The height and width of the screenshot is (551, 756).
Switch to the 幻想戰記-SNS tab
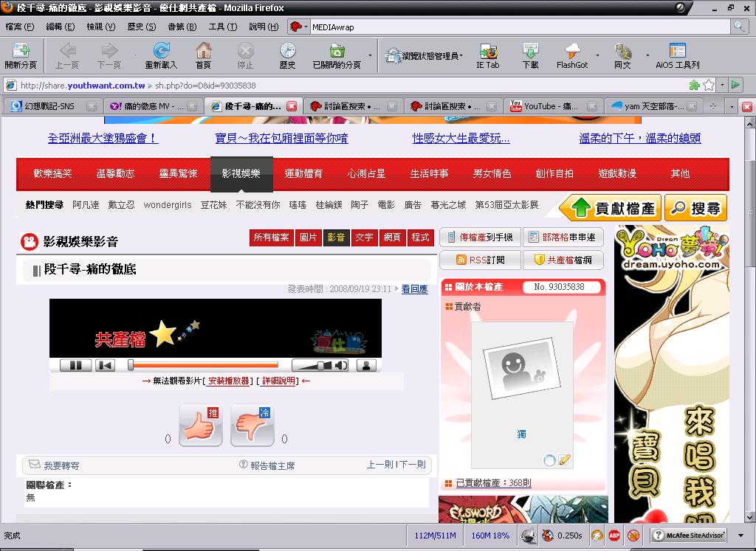(x=53, y=106)
